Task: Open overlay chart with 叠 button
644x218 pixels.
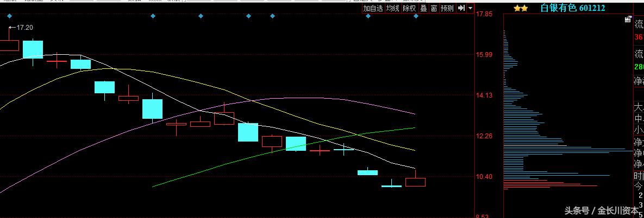Action: point(423,8)
